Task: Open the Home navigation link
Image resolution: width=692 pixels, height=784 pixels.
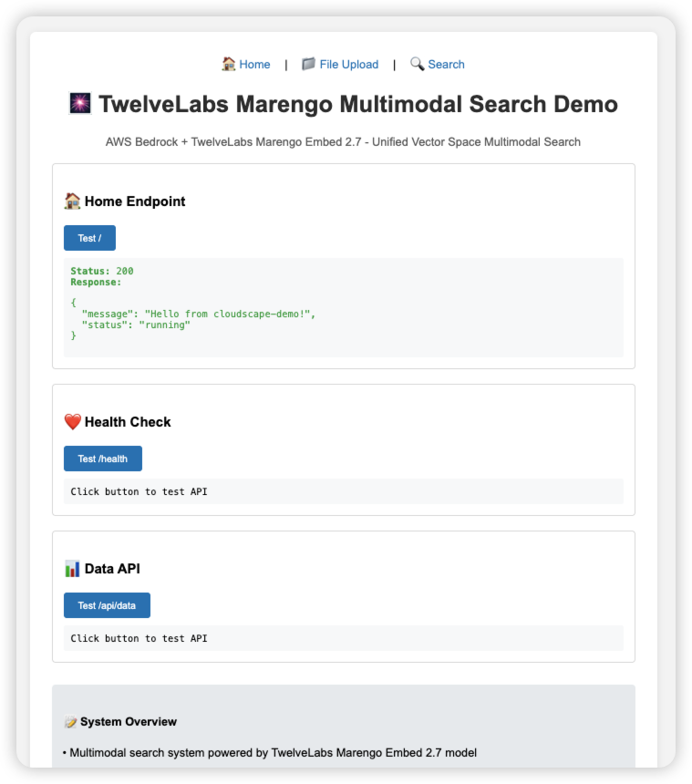Action: (x=254, y=65)
